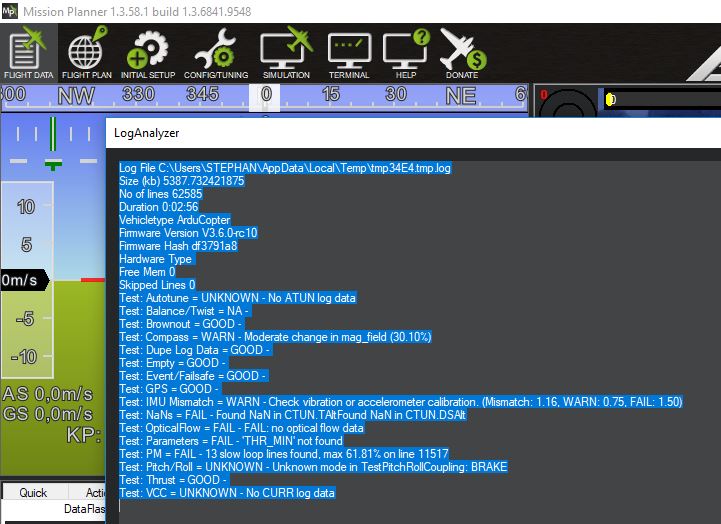Click the 'Test: Thrust = GOOD' line
Screen dimensions: 721x524
pos(174,480)
